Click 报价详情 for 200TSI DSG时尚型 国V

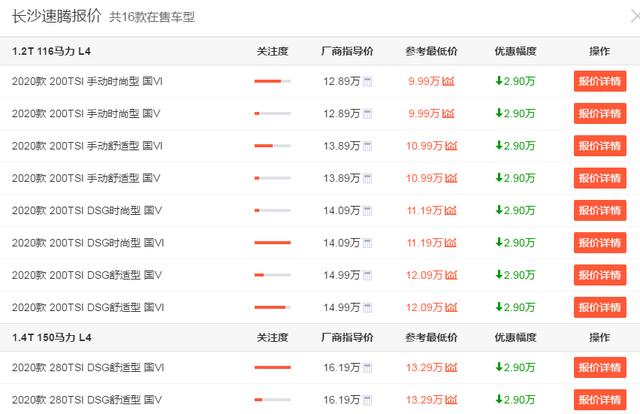click(x=600, y=211)
